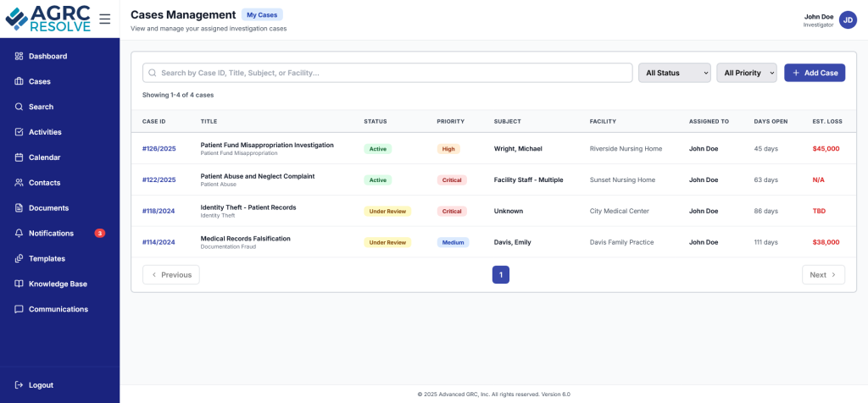
Task: Click the Documents file icon
Action: pos(19,208)
